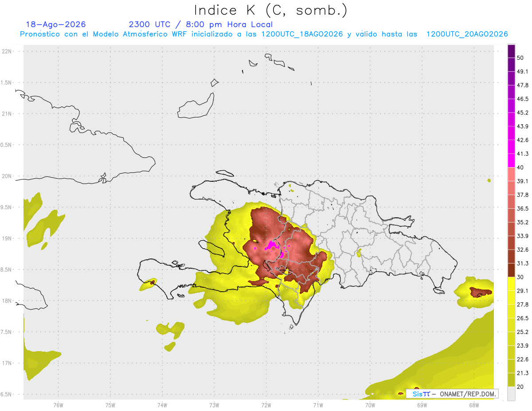Image resolution: width=532 pixels, height=411 pixels.
Task: Pick the dark purple swatch above 50
Action: 511,51
